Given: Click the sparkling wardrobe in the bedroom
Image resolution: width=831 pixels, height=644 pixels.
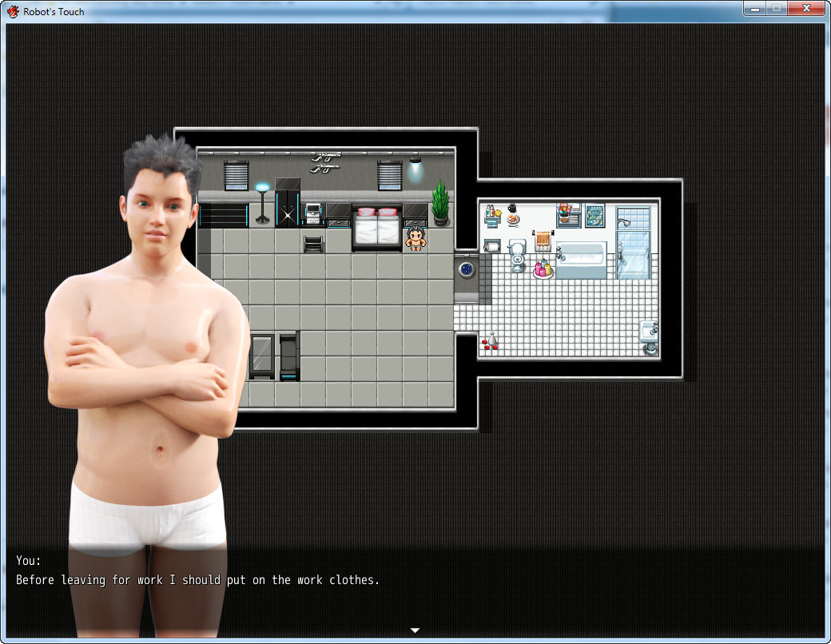Looking at the screenshot, I should (288, 204).
